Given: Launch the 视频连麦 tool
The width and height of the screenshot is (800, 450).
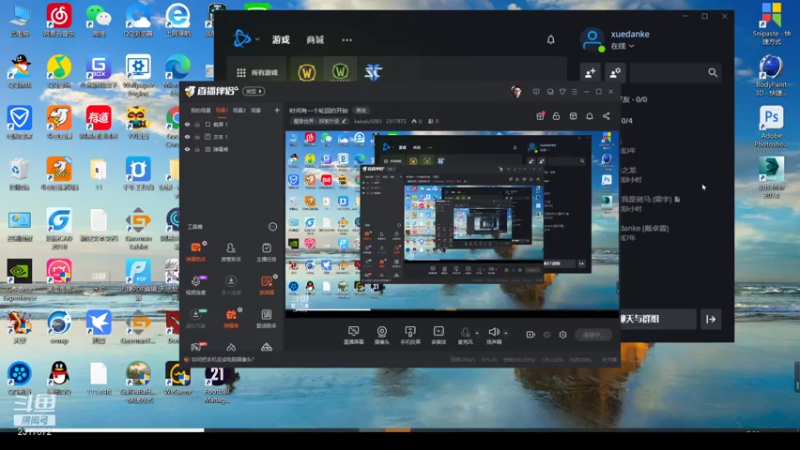Looking at the screenshot, I should [196, 285].
